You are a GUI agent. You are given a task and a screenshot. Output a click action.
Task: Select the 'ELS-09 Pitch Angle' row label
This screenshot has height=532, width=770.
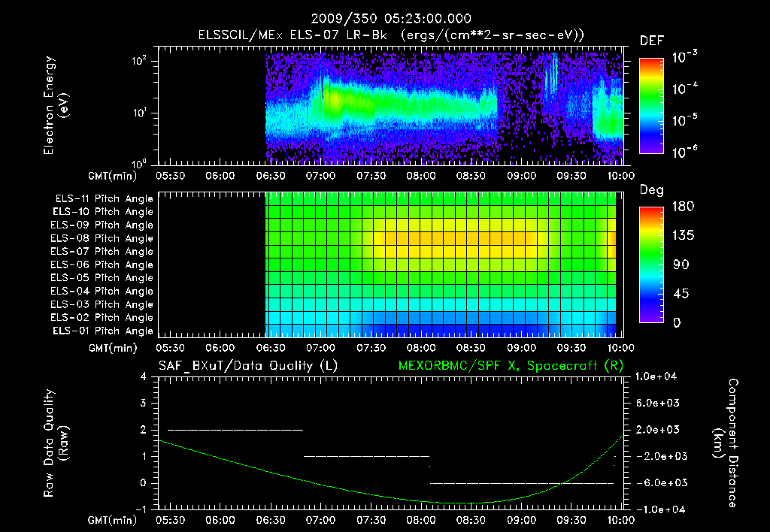102,225
